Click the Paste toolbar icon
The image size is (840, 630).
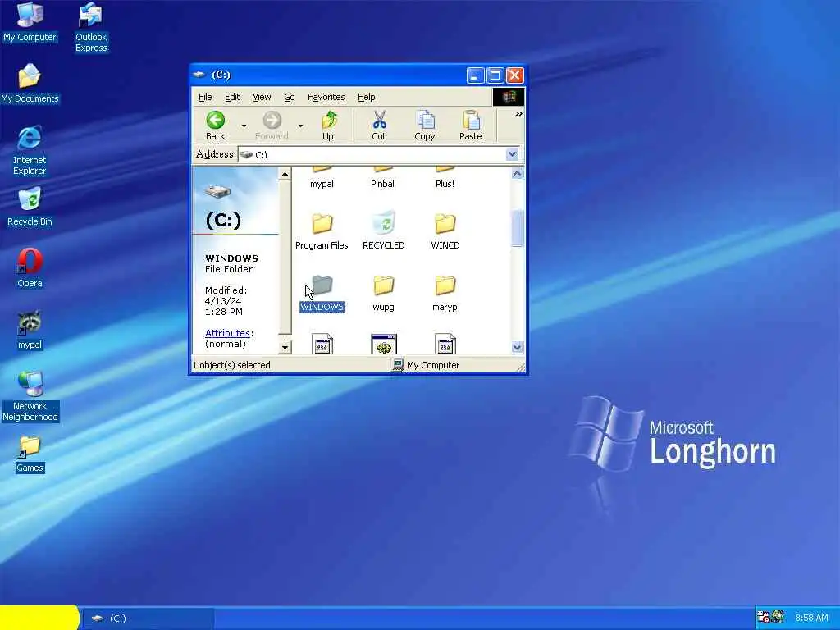click(x=470, y=126)
